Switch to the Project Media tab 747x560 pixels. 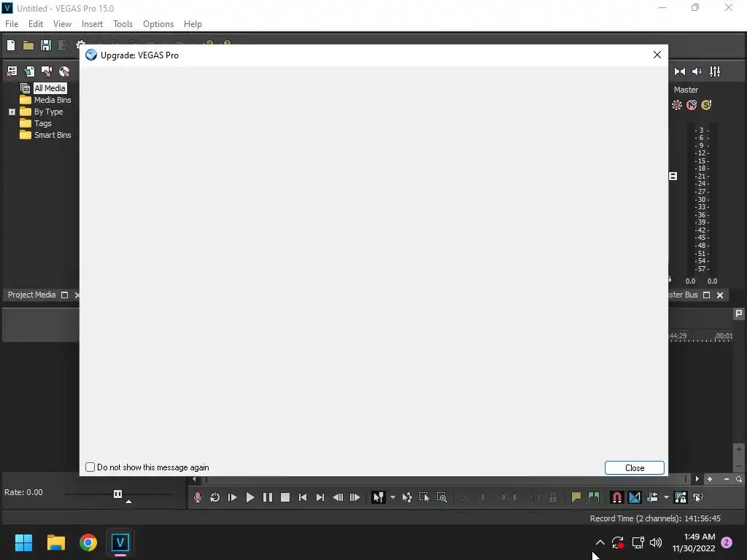[31, 295]
